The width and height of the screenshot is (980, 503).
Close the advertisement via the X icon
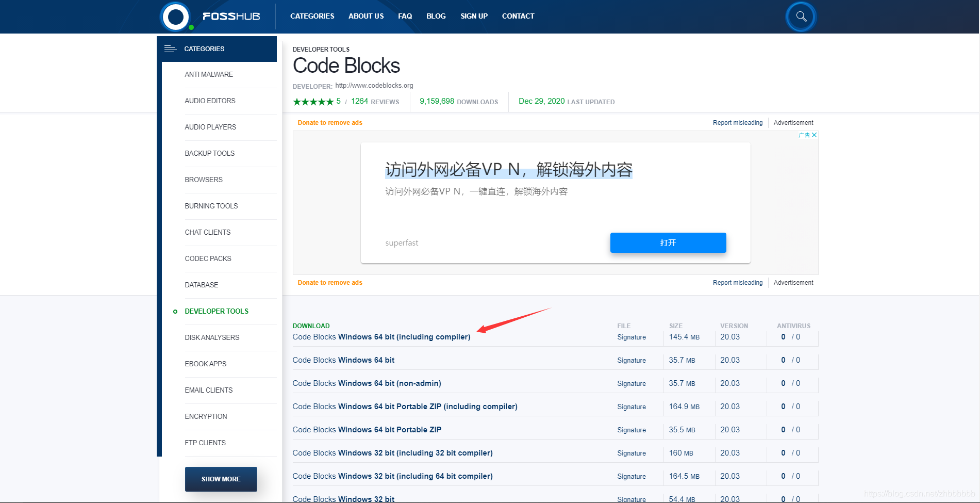(815, 135)
